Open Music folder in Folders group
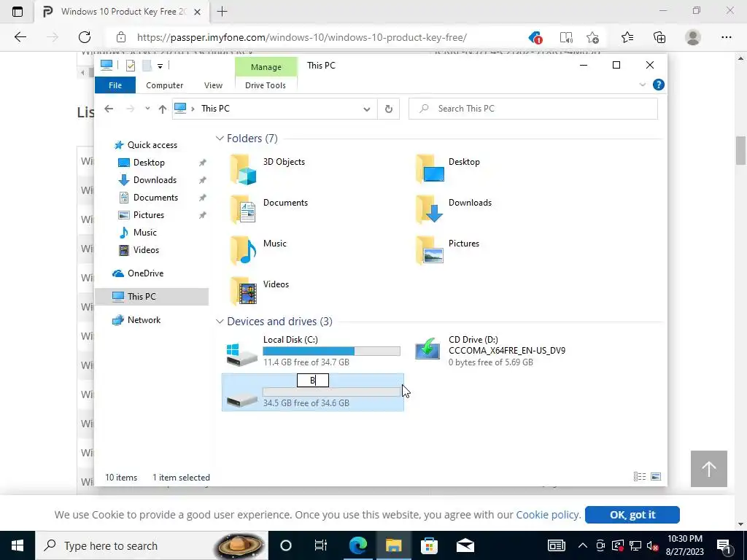 (259, 250)
